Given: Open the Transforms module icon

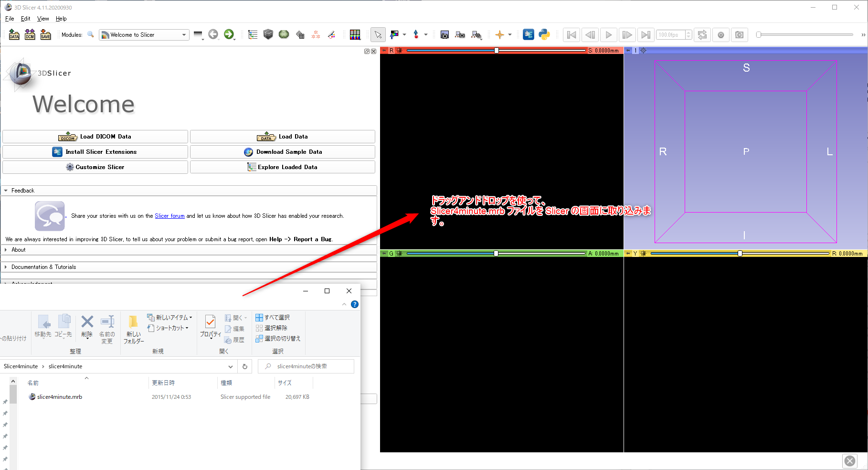Looking at the screenshot, I should (x=300, y=34).
